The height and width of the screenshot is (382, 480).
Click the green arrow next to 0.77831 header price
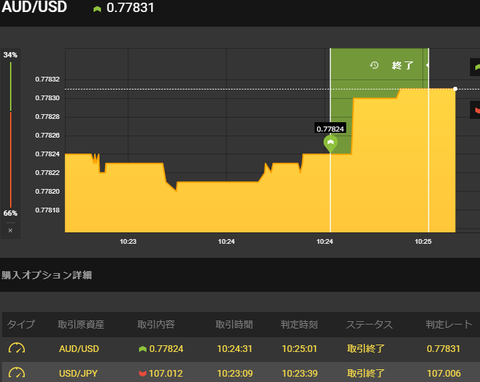97,9
